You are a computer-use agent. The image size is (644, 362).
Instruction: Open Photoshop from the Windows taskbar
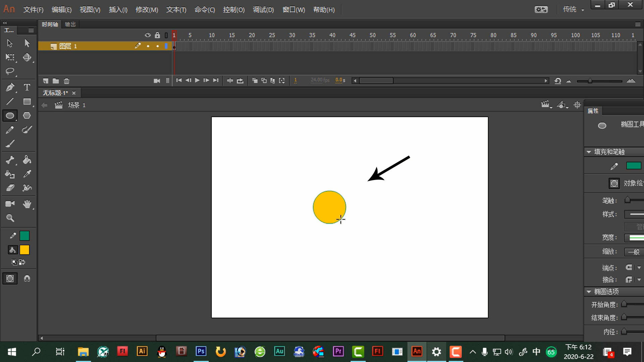click(x=201, y=351)
